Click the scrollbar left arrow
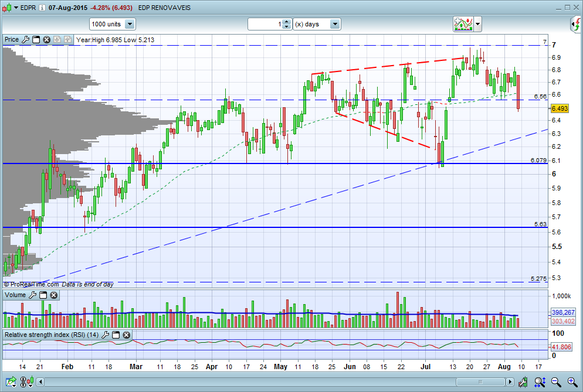Screen dimensions: 583x392 point(40,381)
